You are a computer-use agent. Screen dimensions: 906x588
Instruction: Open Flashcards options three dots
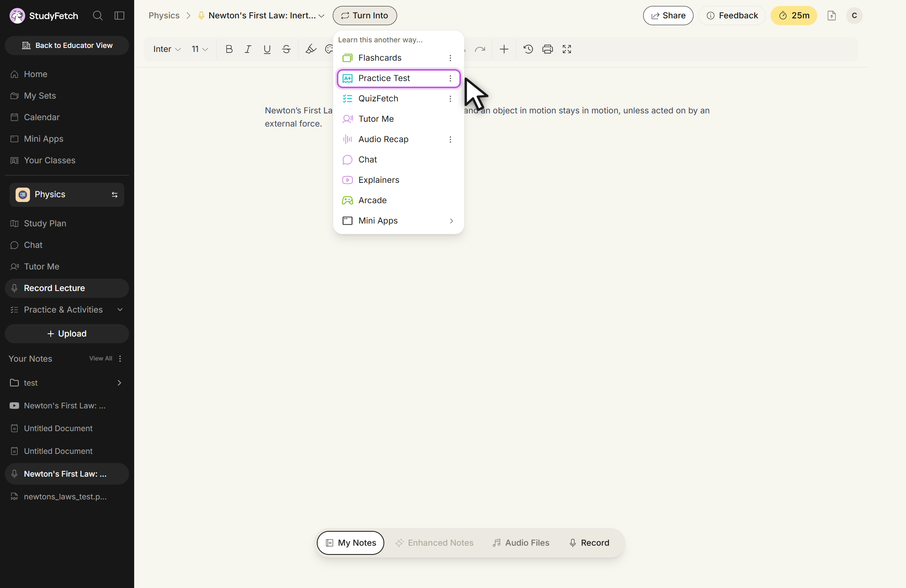click(x=450, y=58)
